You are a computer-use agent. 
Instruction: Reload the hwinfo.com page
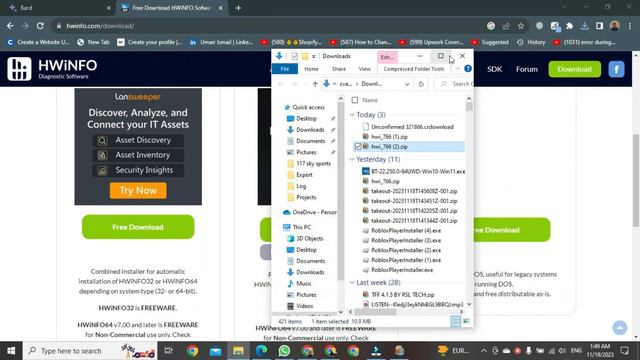40,26
